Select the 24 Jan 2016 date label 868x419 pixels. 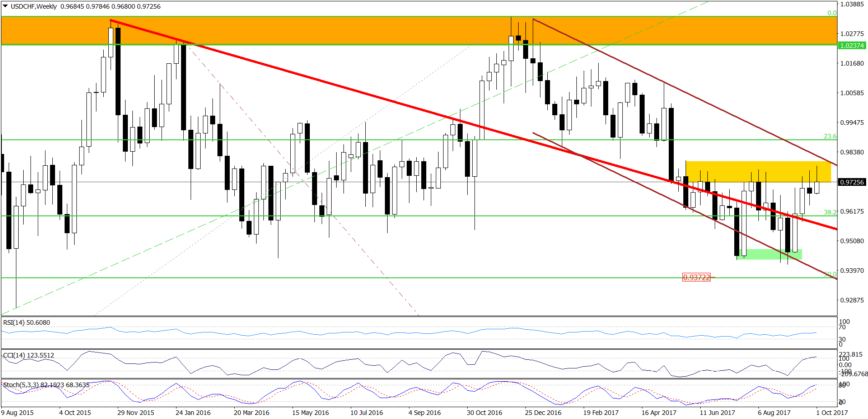[x=193, y=413]
